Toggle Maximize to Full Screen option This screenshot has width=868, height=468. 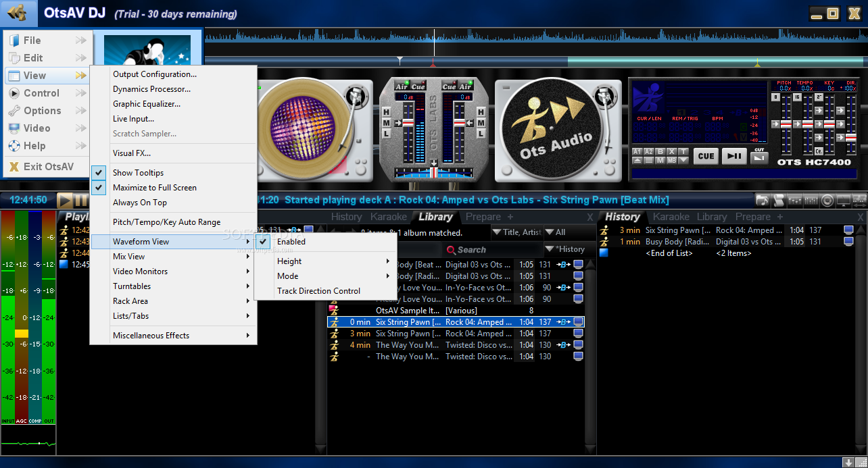click(154, 188)
